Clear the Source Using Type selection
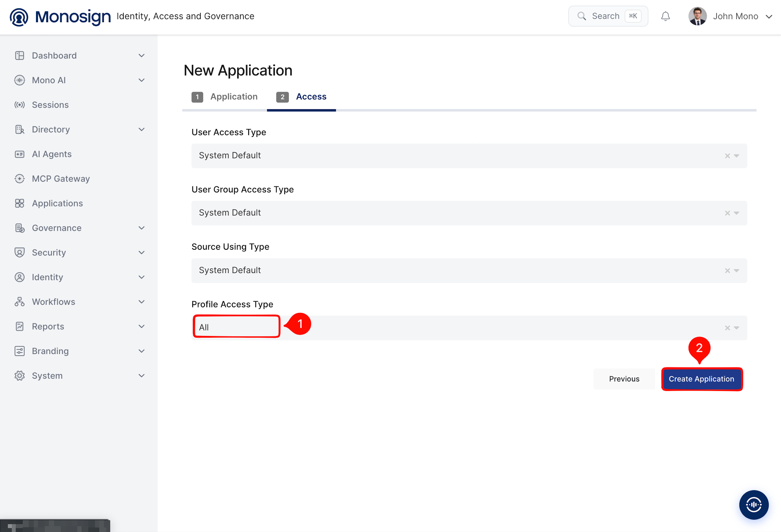 (x=727, y=271)
